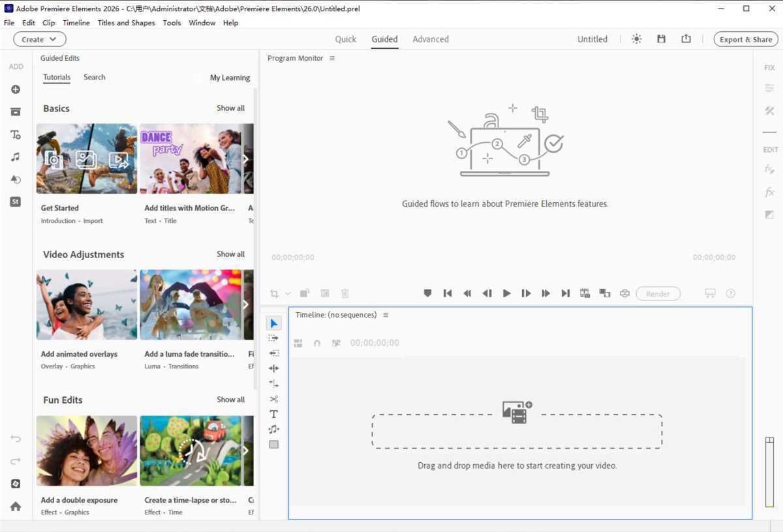The height and width of the screenshot is (532, 783).
Task: Open the Adjustments sliders icon under FIX
Action: coord(769,89)
